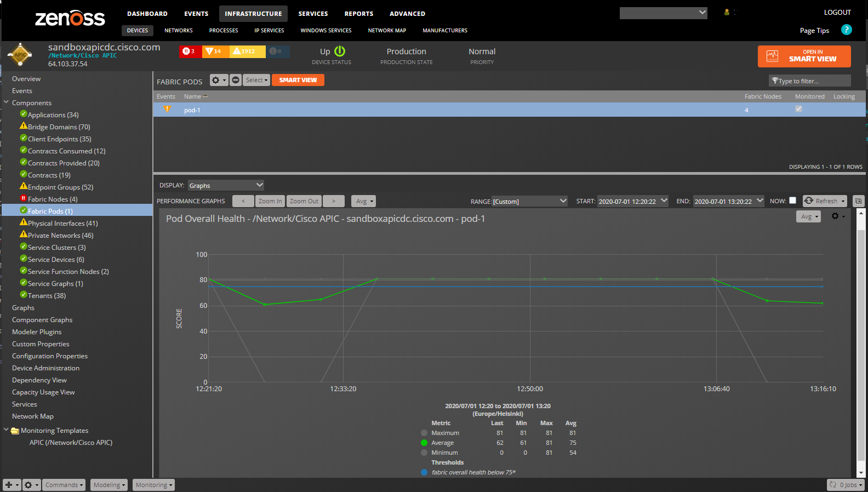The height and width of the screenshot is (492, 868).
Task: Click the pop-out graphs icon beside Refresh
Action: tap(858, 201)
